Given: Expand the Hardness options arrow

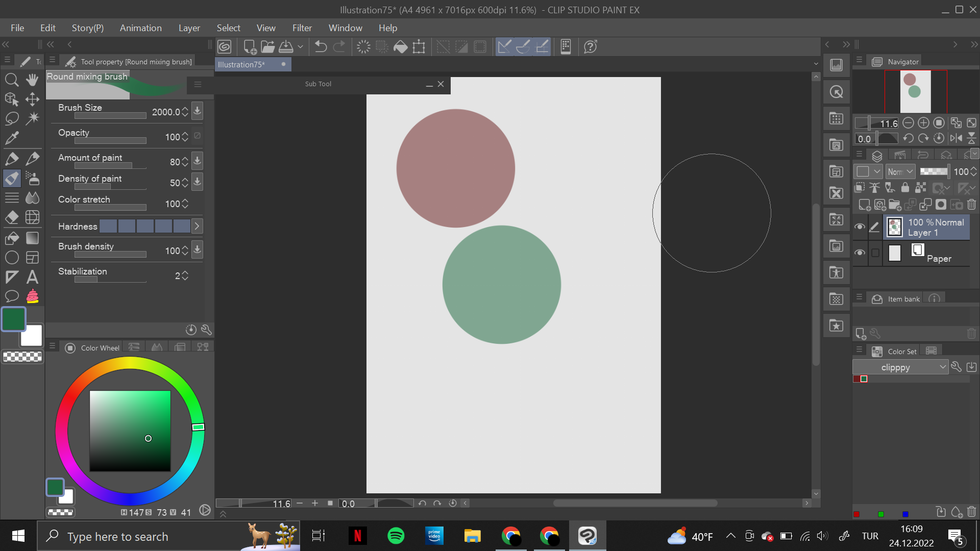Looking at the screenshot, I should [197, 226].
